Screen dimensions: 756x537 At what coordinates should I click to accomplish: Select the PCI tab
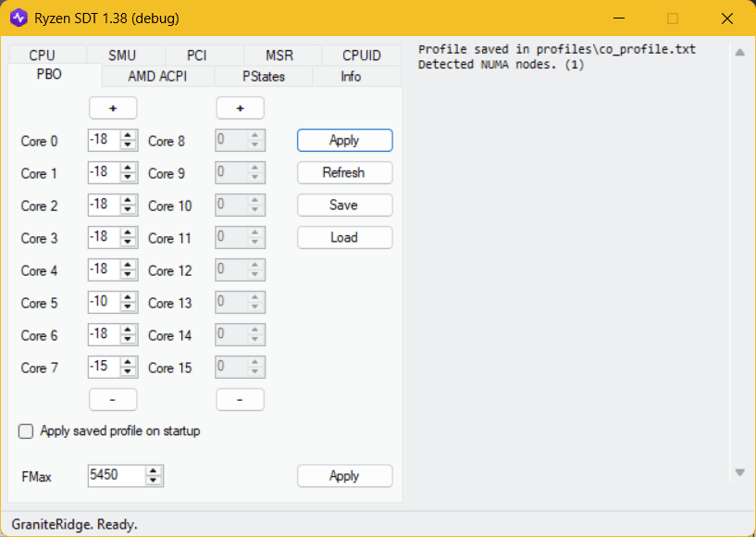(204, 55)
